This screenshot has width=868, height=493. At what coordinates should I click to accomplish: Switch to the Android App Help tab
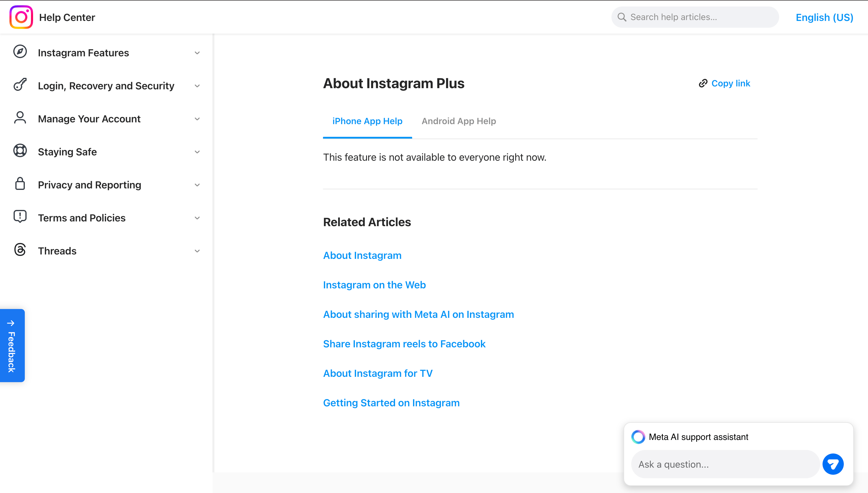click(x=459, y=121)
